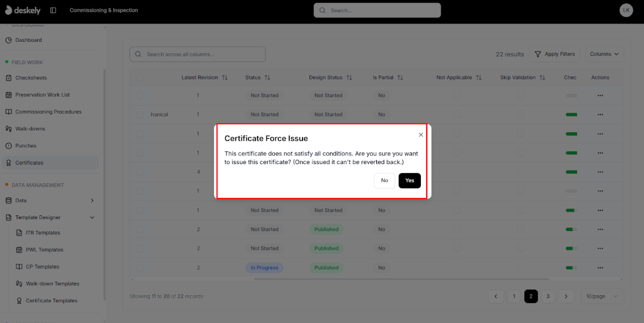Collapse the Template Designer section

click(92, 217)
